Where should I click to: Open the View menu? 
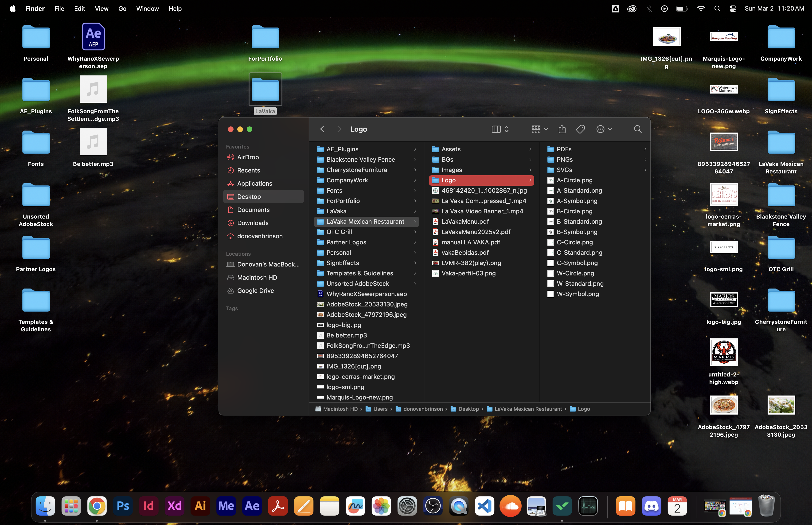point(101,8)
